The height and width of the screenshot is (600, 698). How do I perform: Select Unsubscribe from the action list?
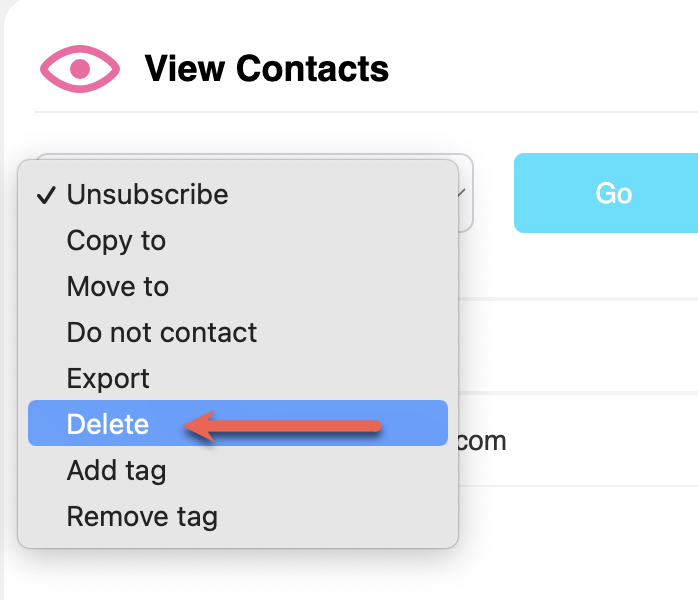click(x=147, y=194)
